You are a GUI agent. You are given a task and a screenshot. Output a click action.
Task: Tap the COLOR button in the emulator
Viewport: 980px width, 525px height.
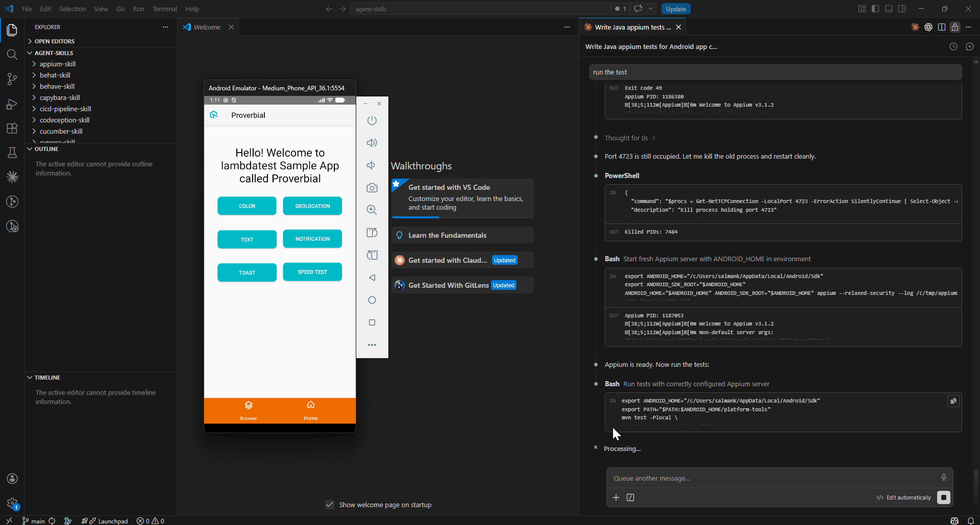tap(247, 206)
